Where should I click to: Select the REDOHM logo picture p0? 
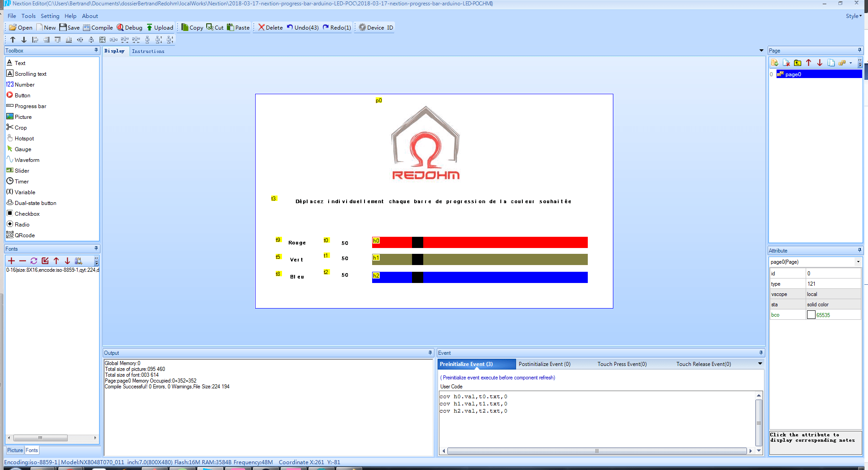tap(426, 143)
